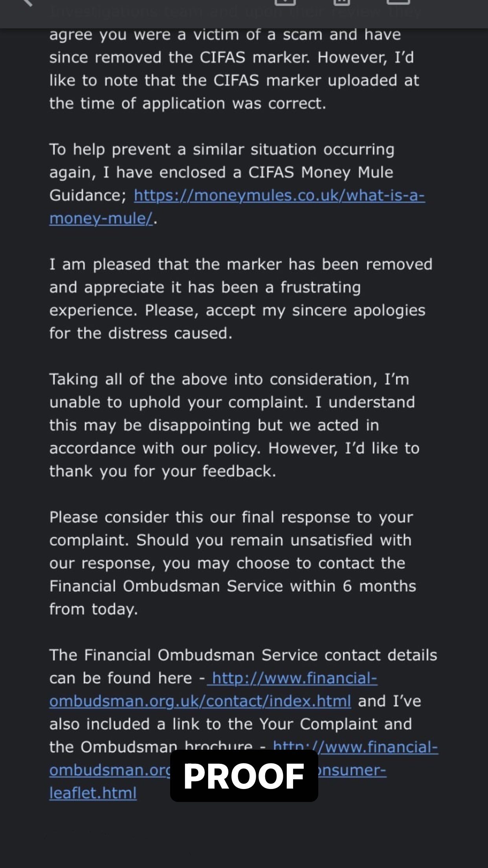This screenshot has height=868, width=488.
Task: Tap the "time of application was correct" line
Action: pyautogui.click(x=187, y=104)
